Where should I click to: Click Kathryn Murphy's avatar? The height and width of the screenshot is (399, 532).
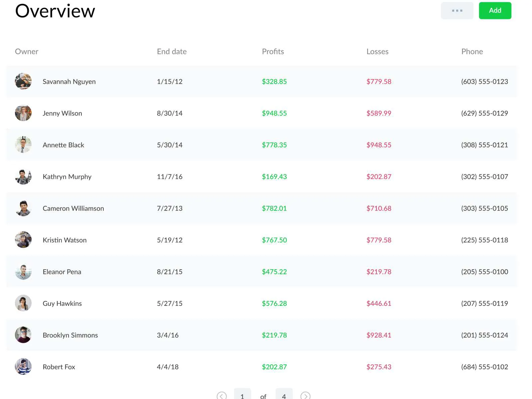click(23, 177)
